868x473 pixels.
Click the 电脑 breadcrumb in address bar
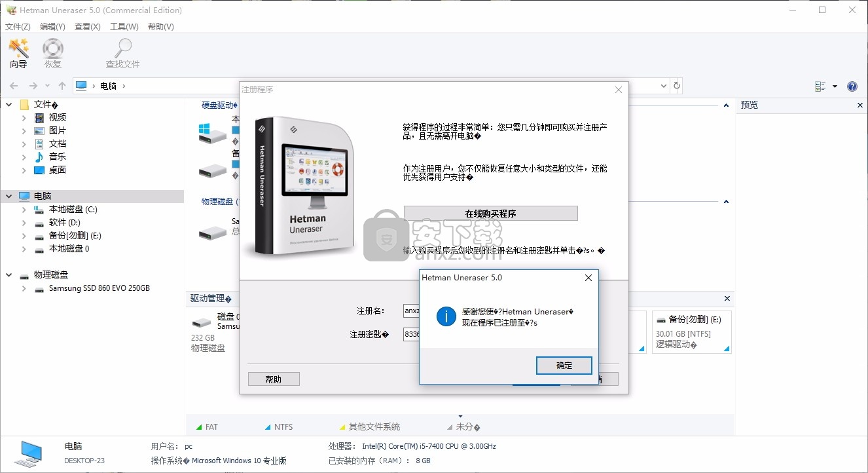(108, 86)
